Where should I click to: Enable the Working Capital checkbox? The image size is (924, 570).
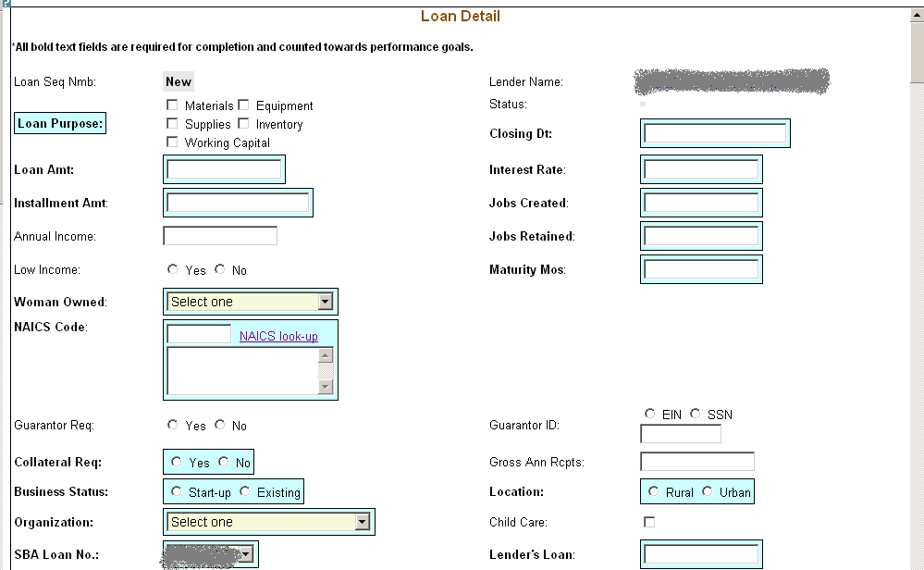pos(172,142)
